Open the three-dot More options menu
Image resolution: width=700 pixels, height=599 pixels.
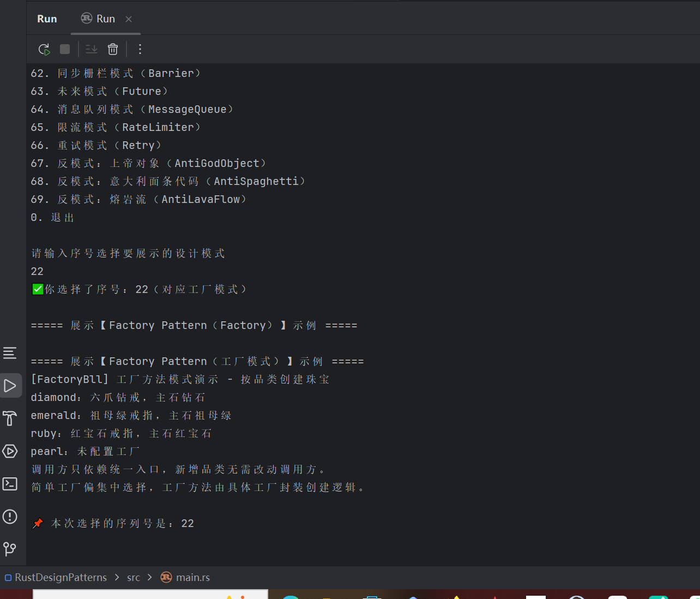pyautogui.click(x=140, y=49)
